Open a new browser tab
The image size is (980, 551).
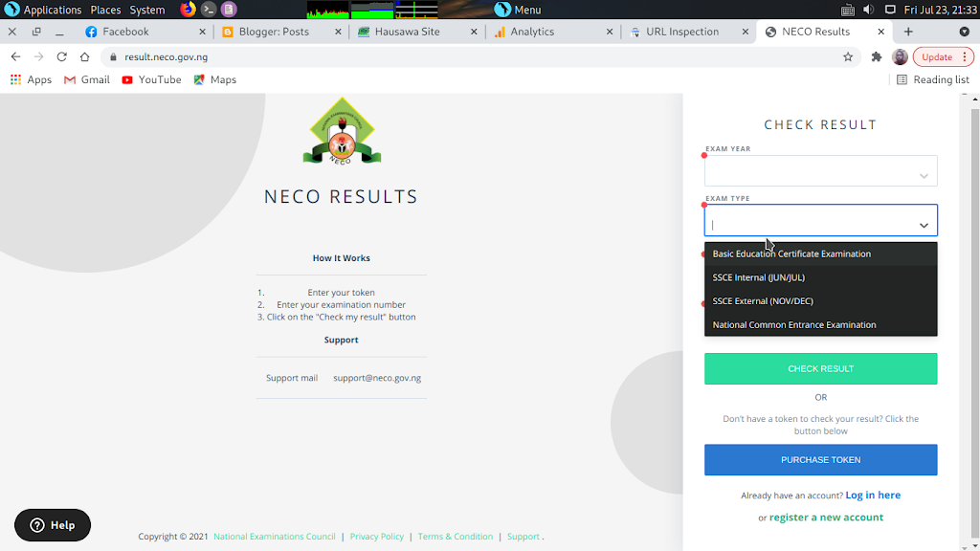(908, 32)
